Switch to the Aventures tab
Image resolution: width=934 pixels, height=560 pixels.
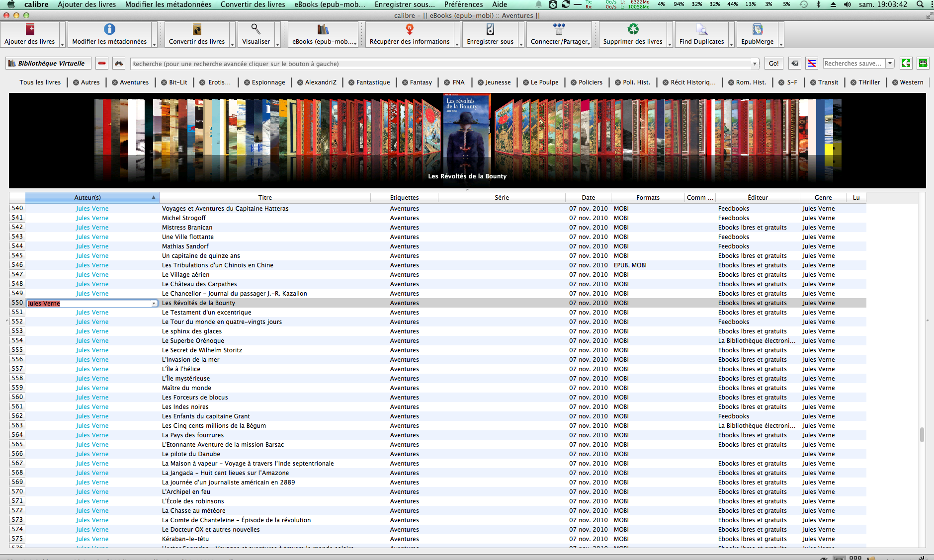pyautogui.click(x=134, y=82)
